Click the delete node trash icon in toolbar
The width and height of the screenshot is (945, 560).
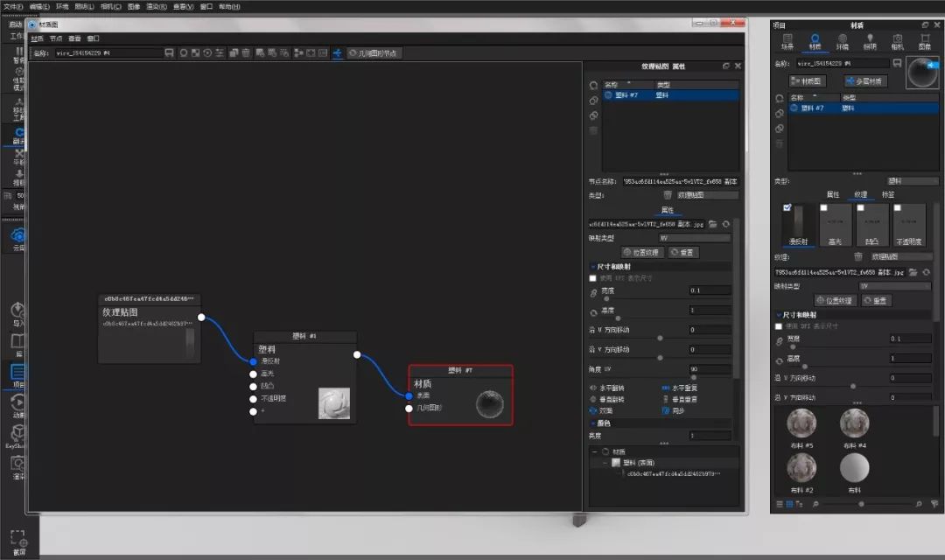pyautogui.click(x=247, y=53)
